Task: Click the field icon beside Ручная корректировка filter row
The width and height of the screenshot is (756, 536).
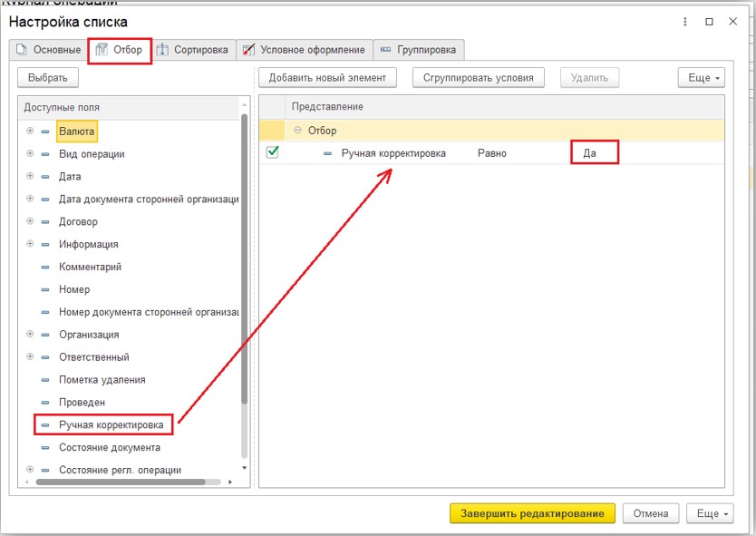Action: 328,154
